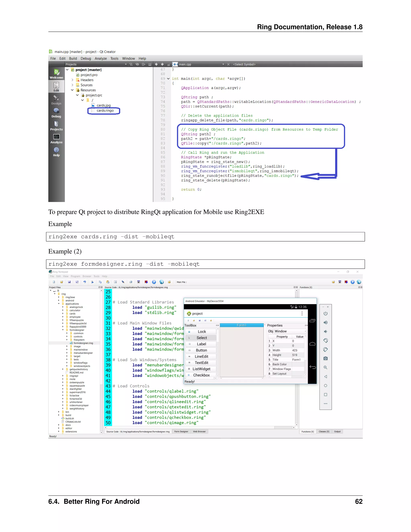Open the Obj Window combo box
Image resolution: width=411 pixels, height=532 pixels.
(x=290, y=331)
